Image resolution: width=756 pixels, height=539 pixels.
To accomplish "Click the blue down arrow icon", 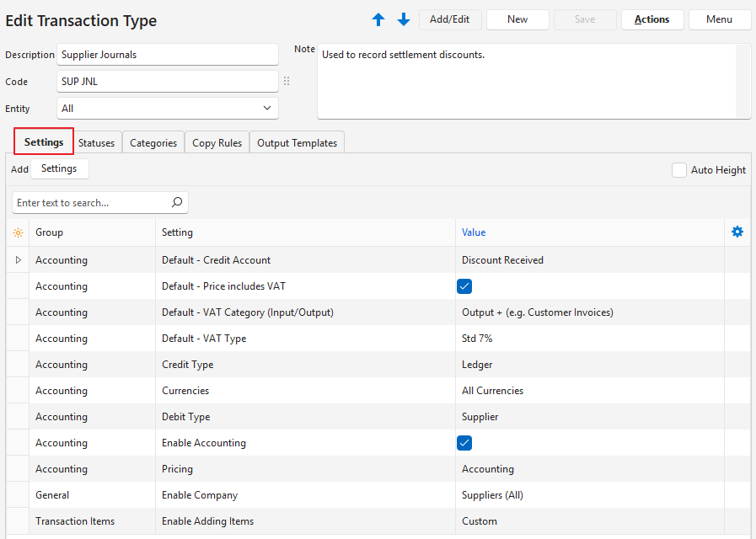I will pyautogui.click(x=404, y=19).
